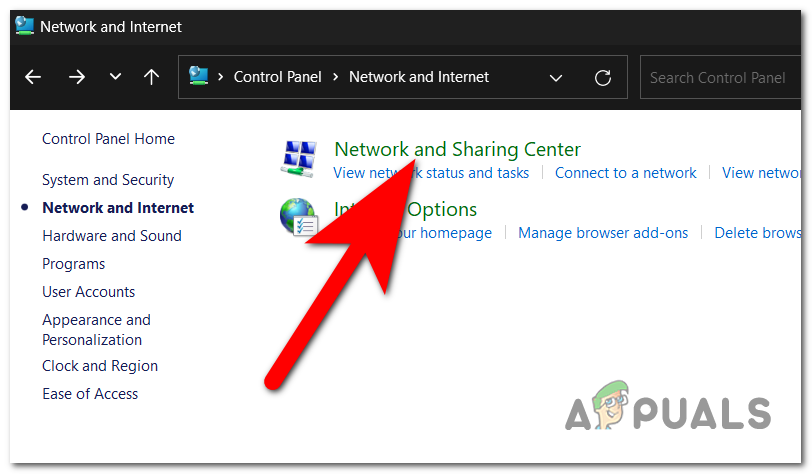
Task: Go up one level with up arrow
Action: (151, 77)
